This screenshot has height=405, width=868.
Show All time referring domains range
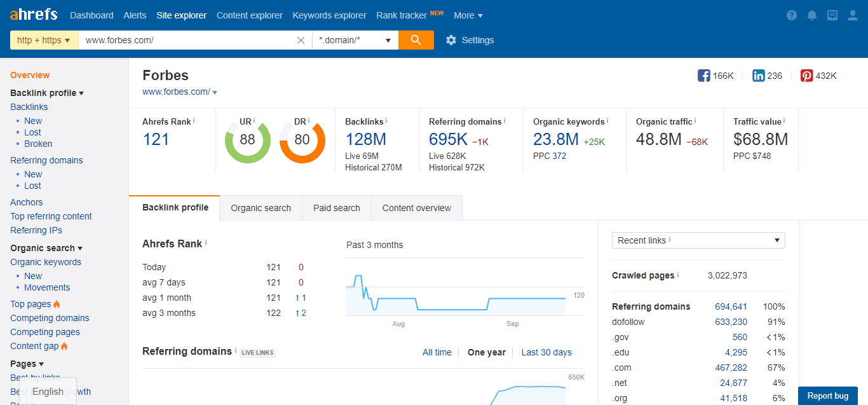(x=437, y=352)
